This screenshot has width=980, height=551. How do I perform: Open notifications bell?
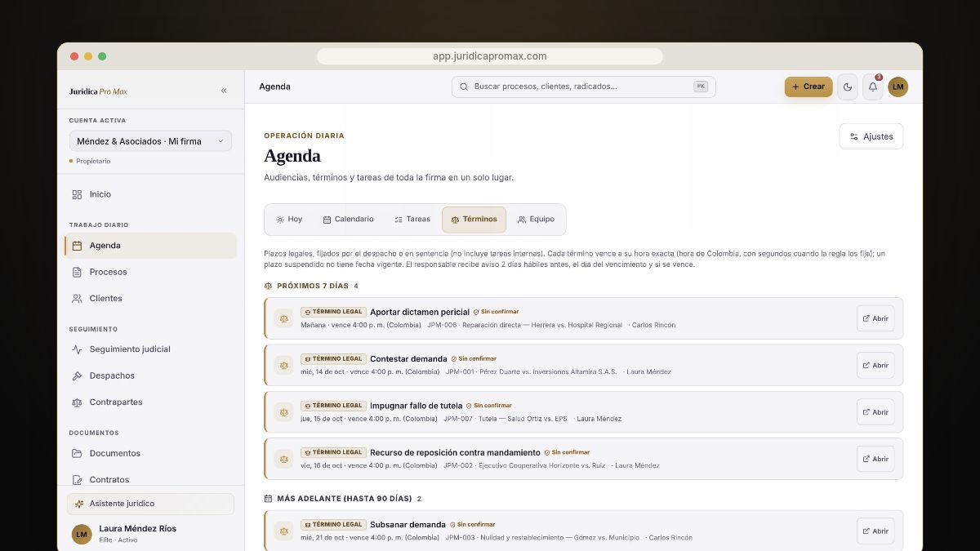click(x=873, y=87)
